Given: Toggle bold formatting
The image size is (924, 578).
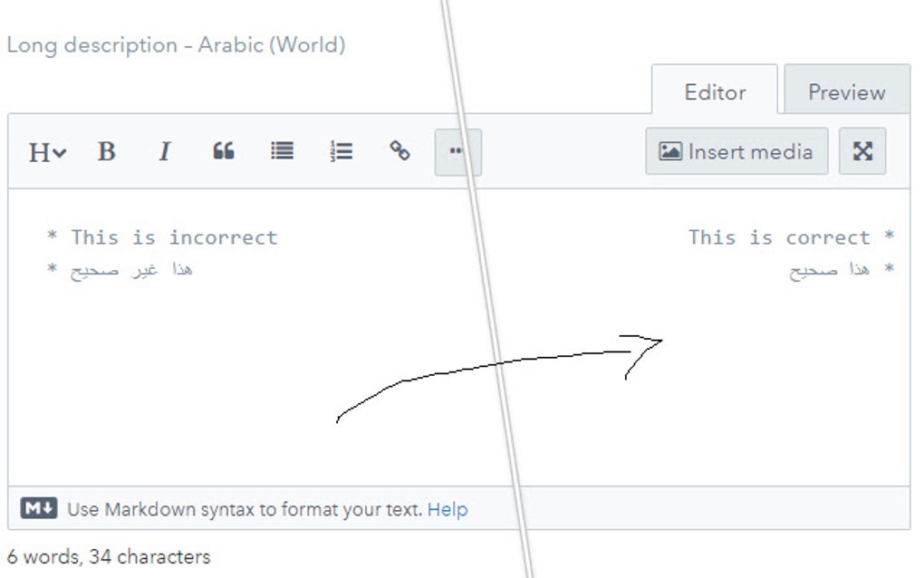Looking at the screenshot, I should [106, 151].
